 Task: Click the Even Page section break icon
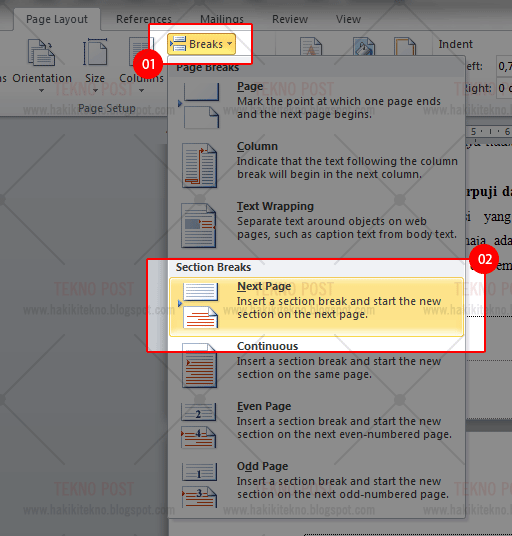click(199, 426)
